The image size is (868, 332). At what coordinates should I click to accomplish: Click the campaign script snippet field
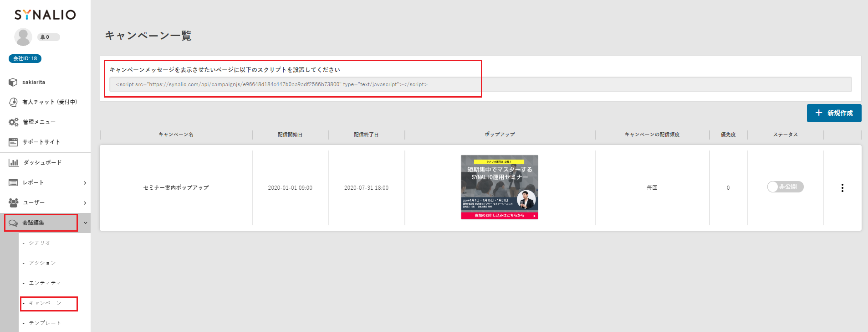coord(480,84)
